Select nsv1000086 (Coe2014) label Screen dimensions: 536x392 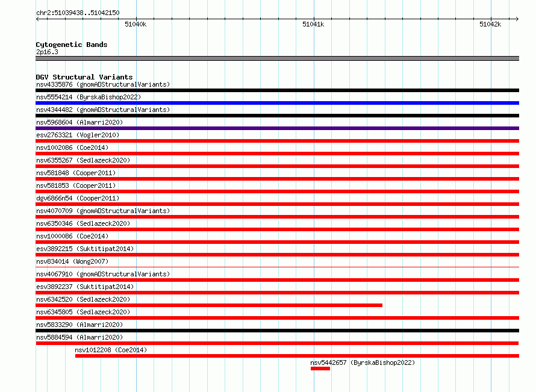(72, 236)
